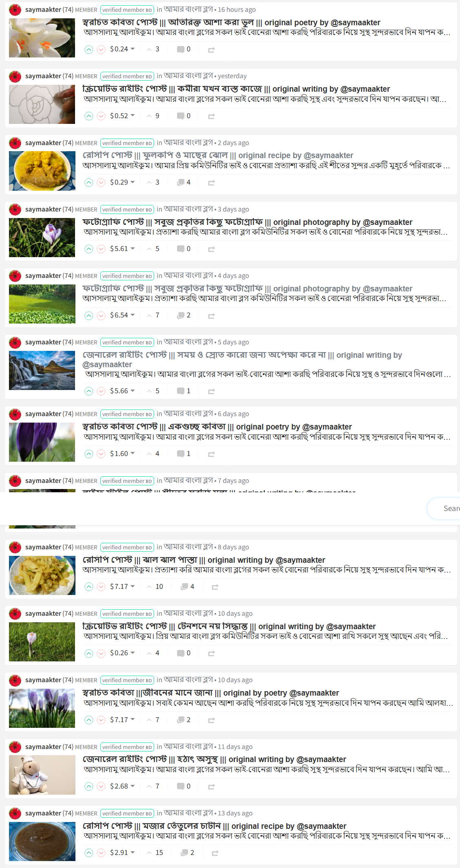Click the reblog icon on $5.66 post
Image resolution: width=460 pixels, height=868 pixels.
click(x=211, y=391)
